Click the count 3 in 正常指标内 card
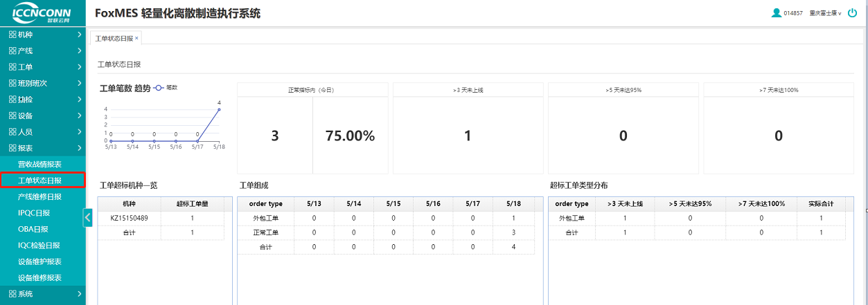Screen dimensions: 868x305 275,136
